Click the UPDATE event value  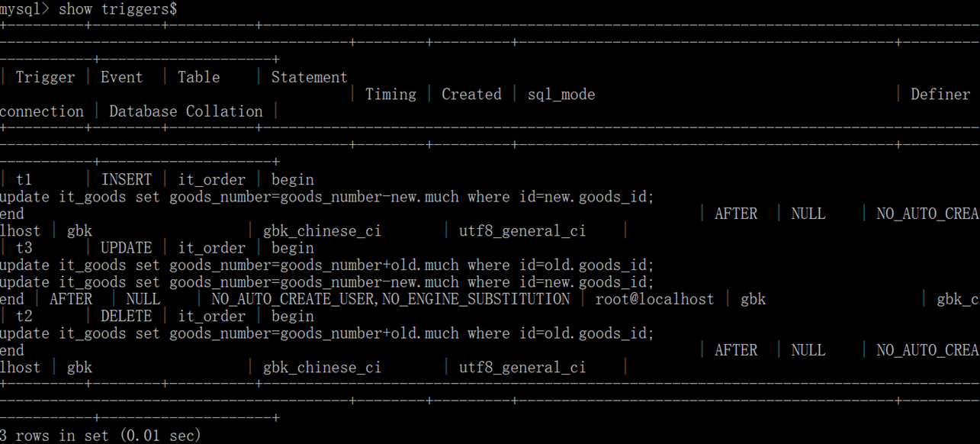pyautogui.click(x=127, y=248)
